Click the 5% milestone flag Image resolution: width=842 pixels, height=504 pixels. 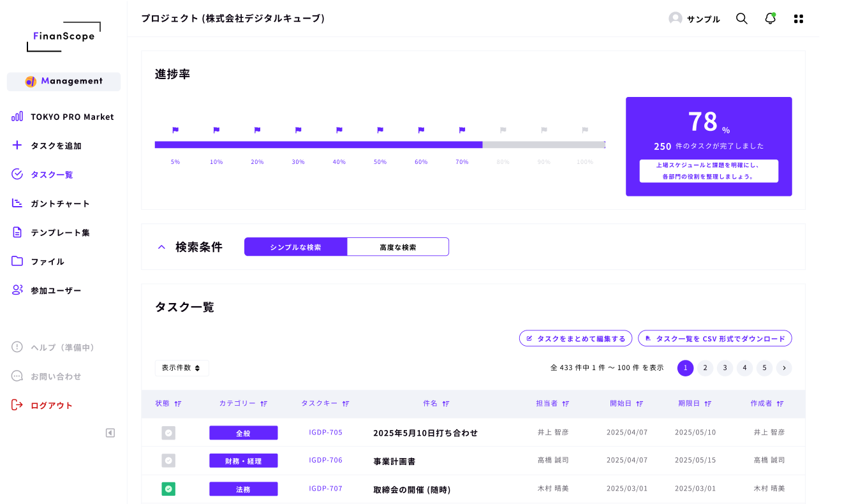pos(175,130)
